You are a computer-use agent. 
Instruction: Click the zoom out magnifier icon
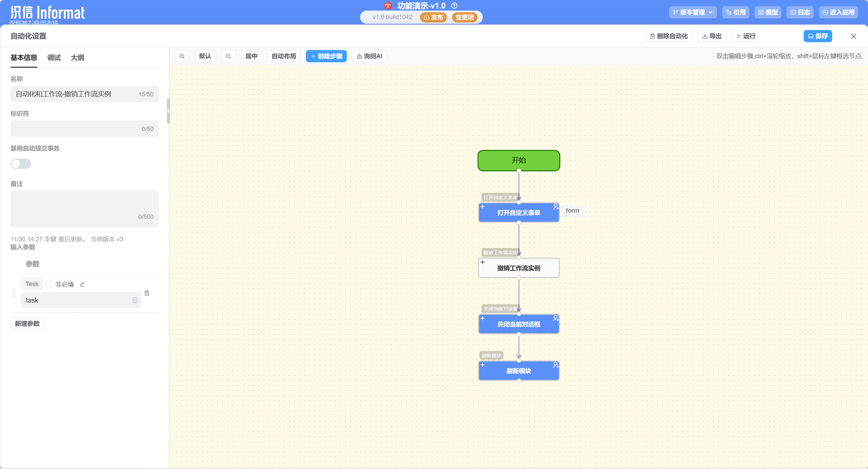229,56
